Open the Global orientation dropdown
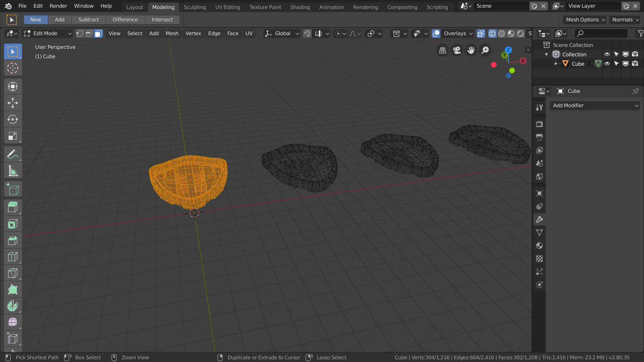Screen dimensions: 644x362 coord(282,34)
